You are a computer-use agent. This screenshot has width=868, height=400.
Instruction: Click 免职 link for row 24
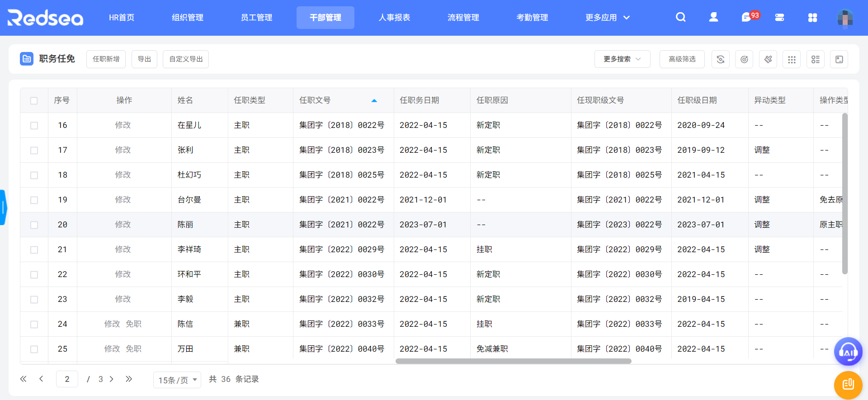pos(133,324)
